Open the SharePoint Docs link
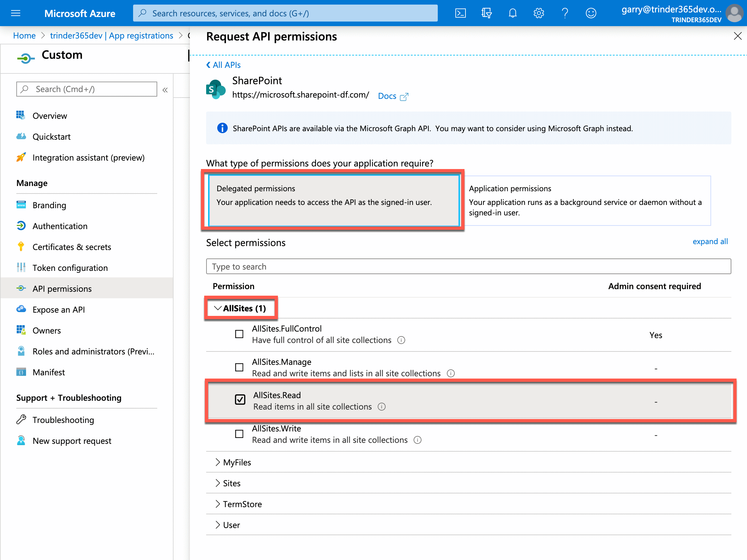747x560 pixels. [x=393, y=96]
